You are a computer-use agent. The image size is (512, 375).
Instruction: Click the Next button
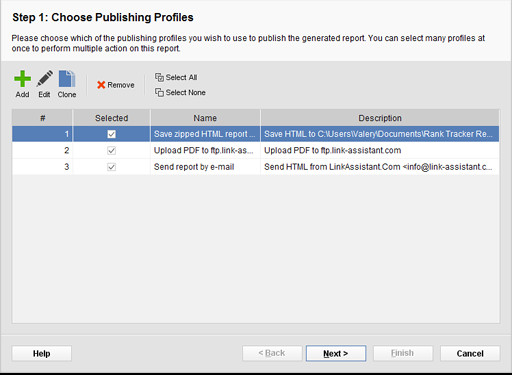pos(336,353)
